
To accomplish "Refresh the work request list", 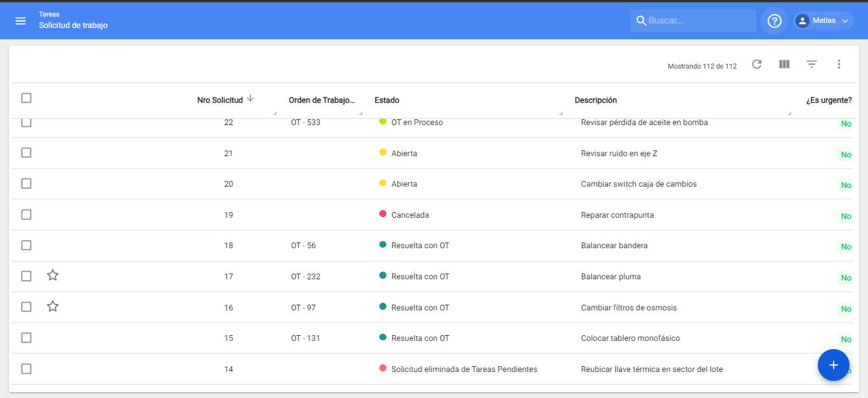I will (756, 64).
